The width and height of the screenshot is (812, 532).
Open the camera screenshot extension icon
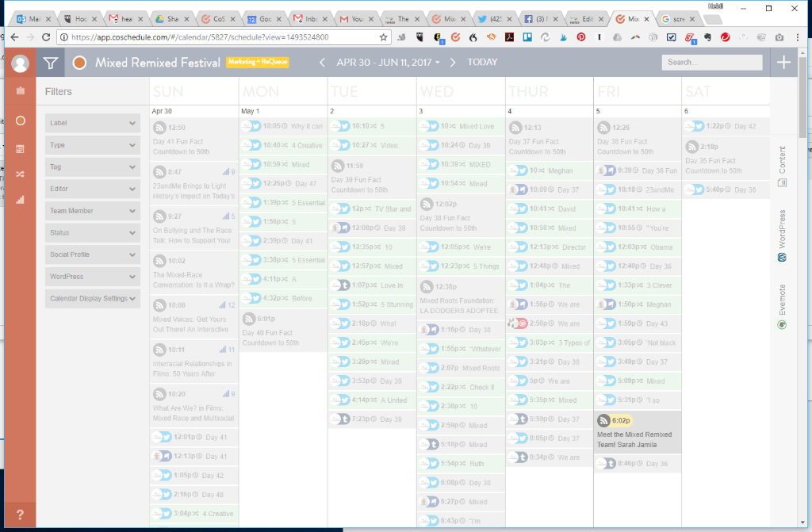(x=779, y=37)
